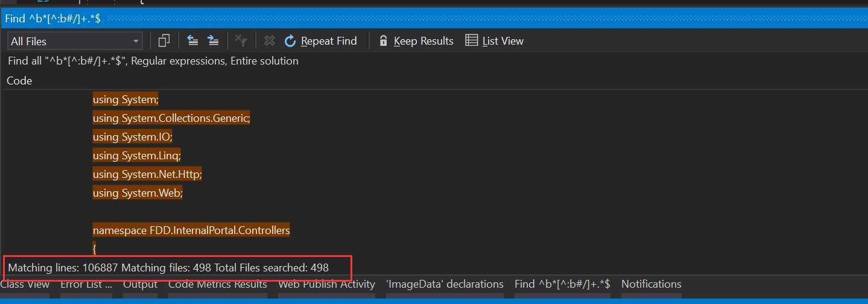Open Code Metrics Results tab
This screenshot has width=868, height=304.
tap(218, 284)
